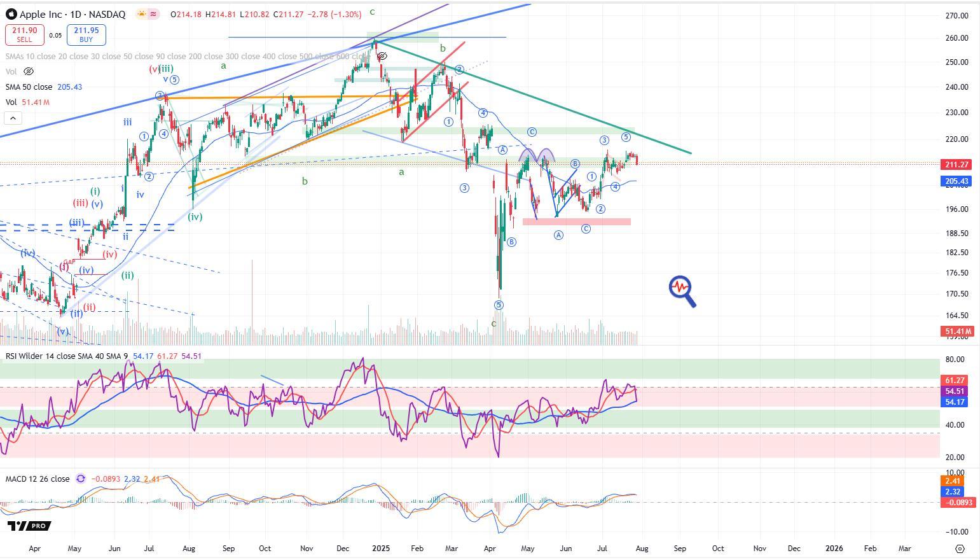This screenshot has height=560, width=980.
Task: Click the 54.51 purple RSI axis label
Action: [956, 391]
